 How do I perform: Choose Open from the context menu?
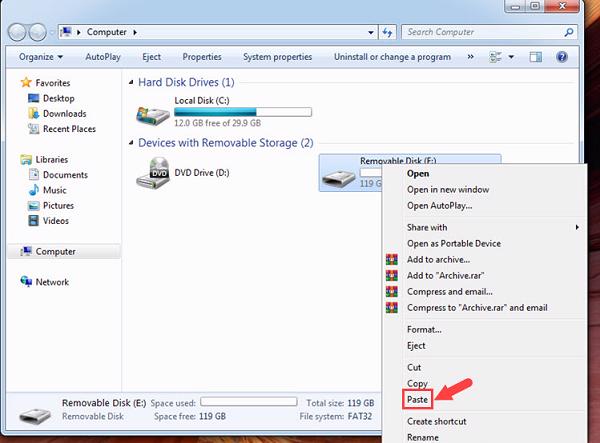coord(418,173)
